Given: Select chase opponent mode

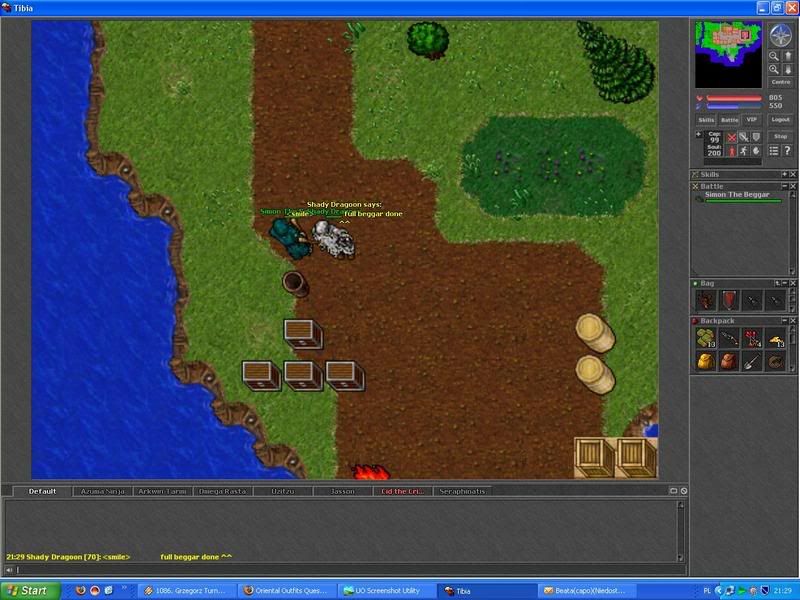Looking at the screenshot, I should pyautogui.click(x=744, y=151).
